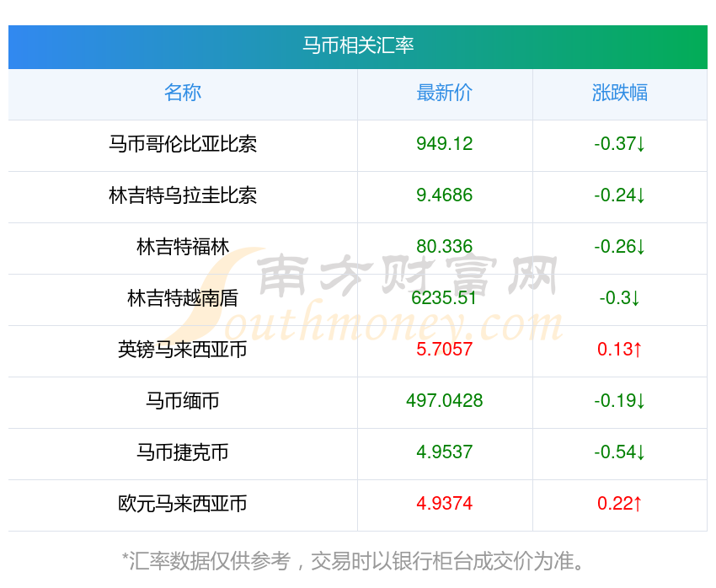The width and height of the screenshot is (716, 588).
Task: Click the red price 5.7057
Action: [x=444, y=350]
